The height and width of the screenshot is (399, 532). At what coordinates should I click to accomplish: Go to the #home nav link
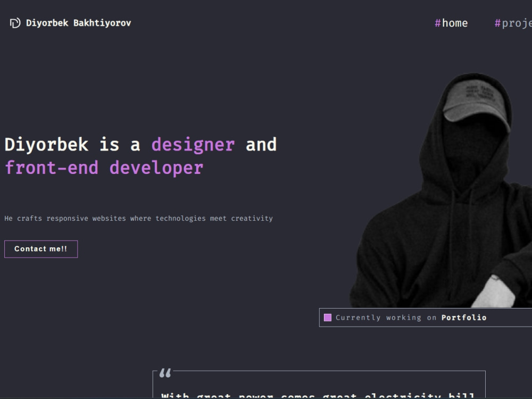point(451,23)
